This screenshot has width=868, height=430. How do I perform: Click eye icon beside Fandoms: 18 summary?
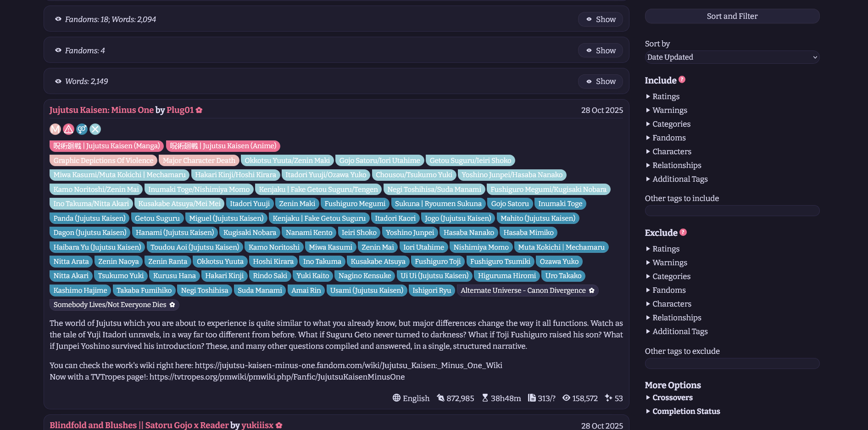point(58,19)
